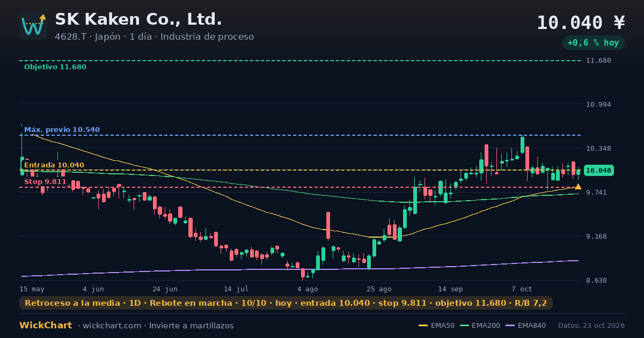Click the Stop 9.811 level label
The height and width of the screenshot is (338, 644).
click(45, 182)
